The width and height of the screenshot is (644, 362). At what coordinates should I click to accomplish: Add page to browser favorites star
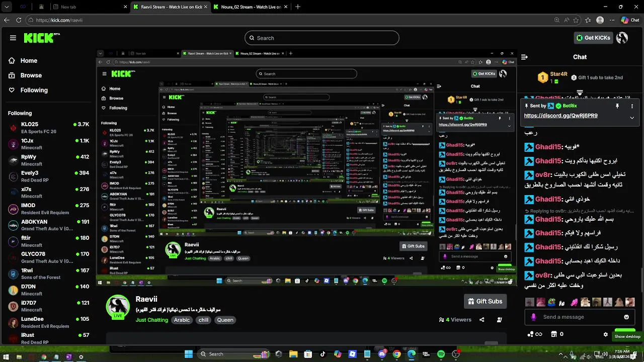577,20
